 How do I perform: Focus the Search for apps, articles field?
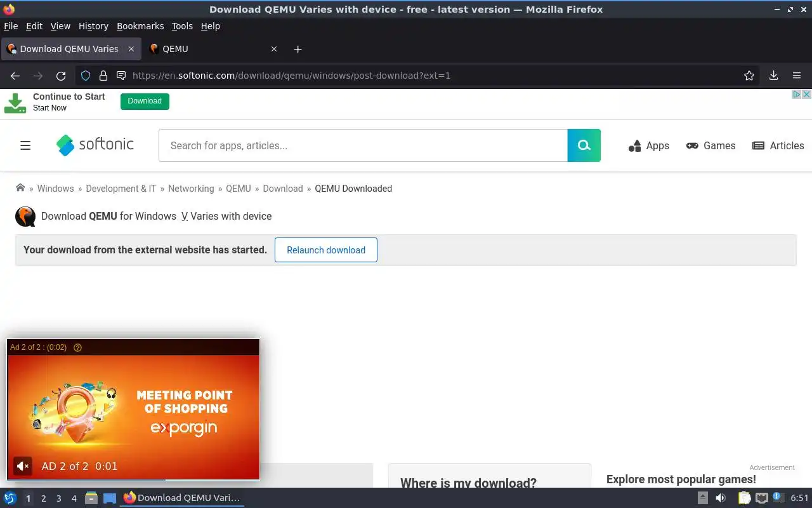[363, 145]
